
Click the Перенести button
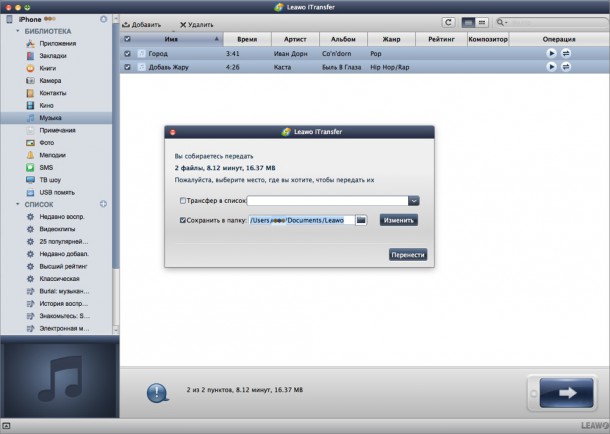408,255
